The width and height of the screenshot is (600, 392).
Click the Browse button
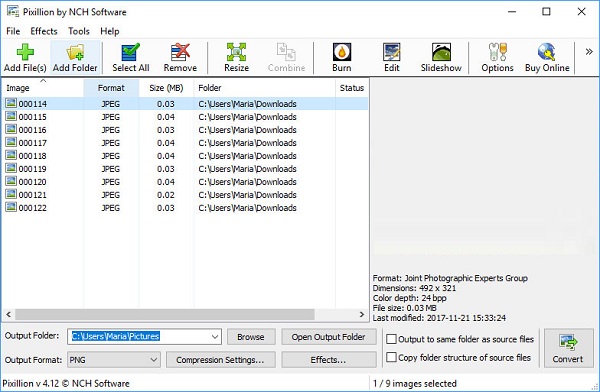251,337
